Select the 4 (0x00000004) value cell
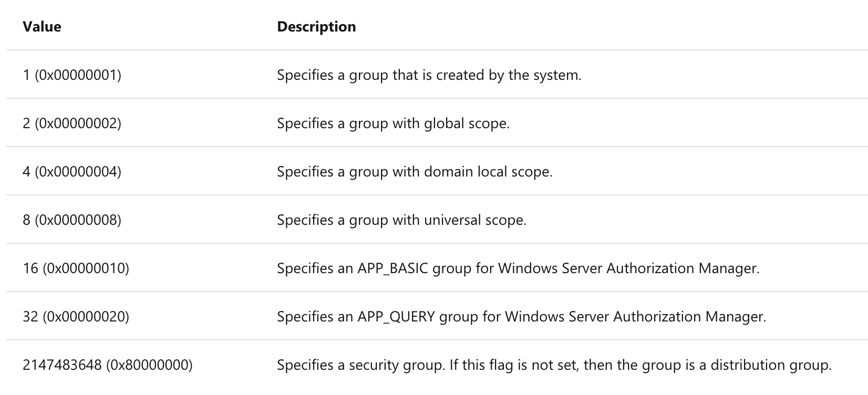This screenshot has width=868, height=395. [x=72, y=172]
